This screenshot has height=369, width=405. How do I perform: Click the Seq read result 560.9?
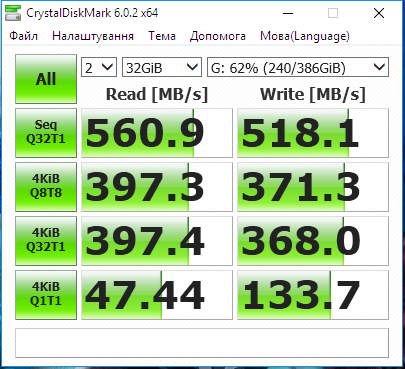click(157, 133)
